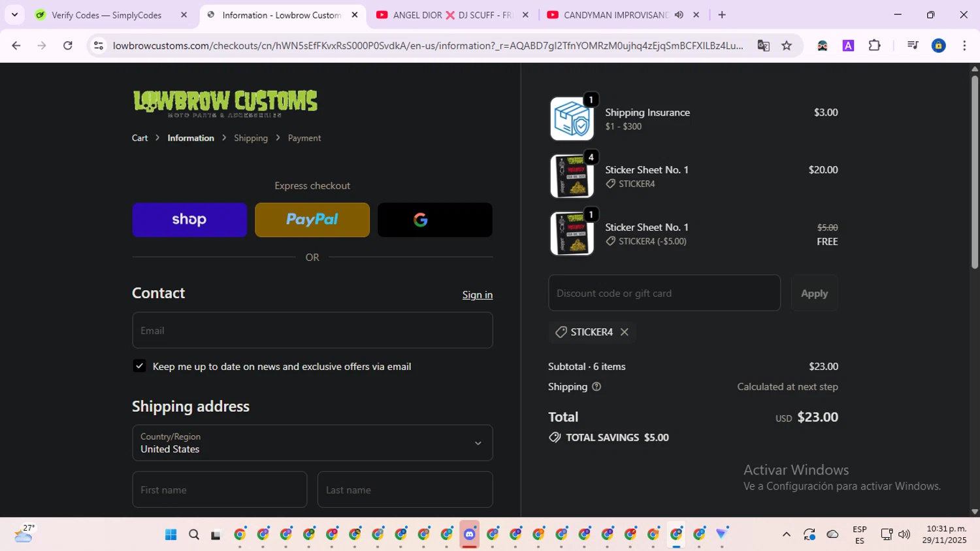Click the Shipping breadcrumb step

[251, 138]
